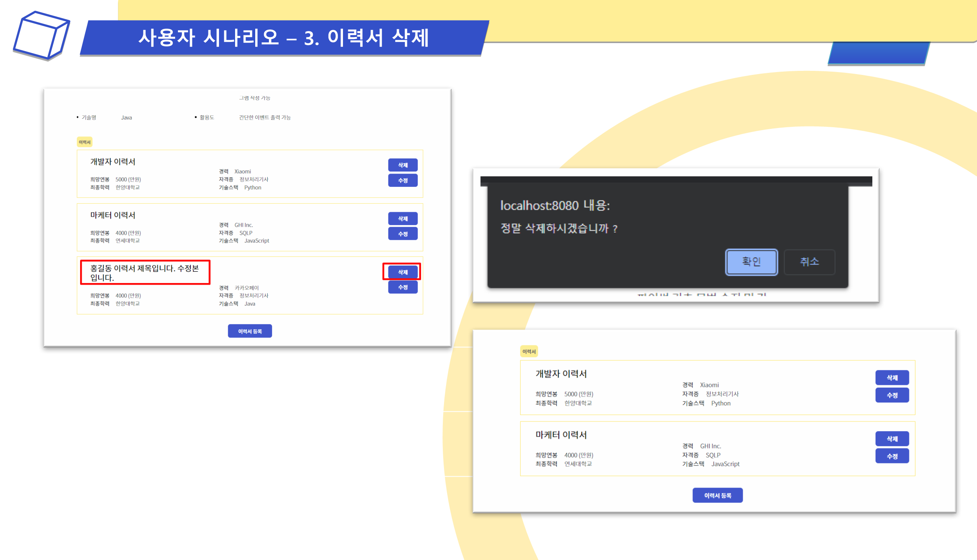Click 이력서 등록 in bottom-right panel
The height and width of the screenshot is (560, 977).
(717, 495)
